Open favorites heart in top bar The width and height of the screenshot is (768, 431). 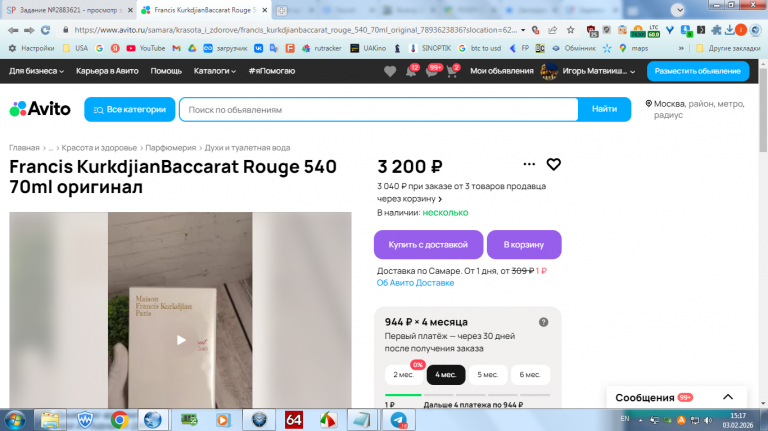390,72
